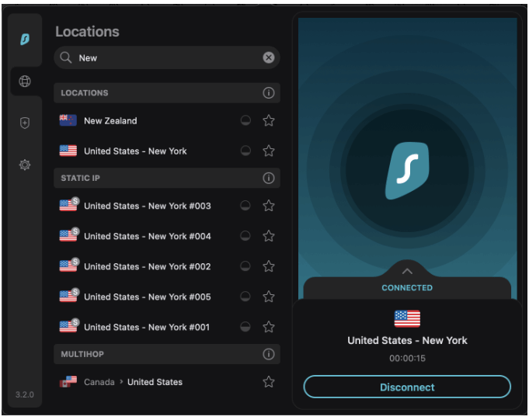Clear the search field text

[269, 57]
